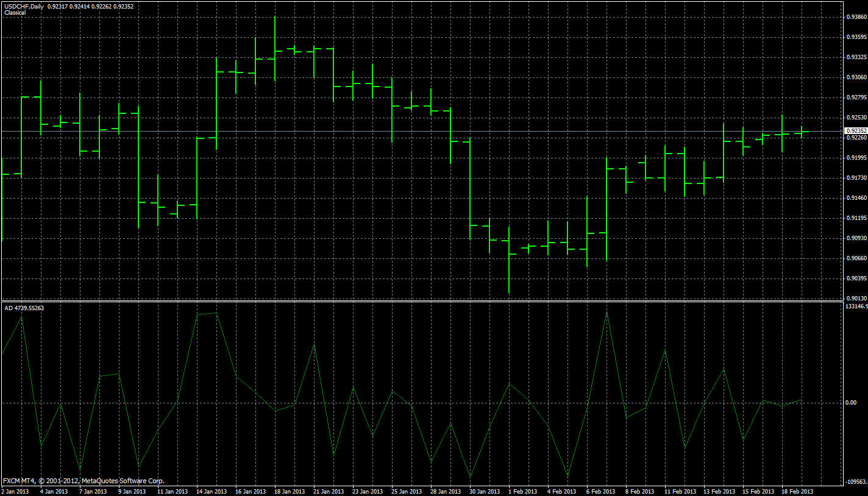
Task: Click the 0.91995 price axis label
Action: pyautogui.click(x=856, y=158)
